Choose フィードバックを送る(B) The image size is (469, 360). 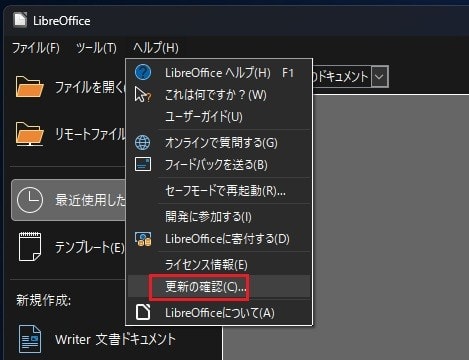(219, 165)
